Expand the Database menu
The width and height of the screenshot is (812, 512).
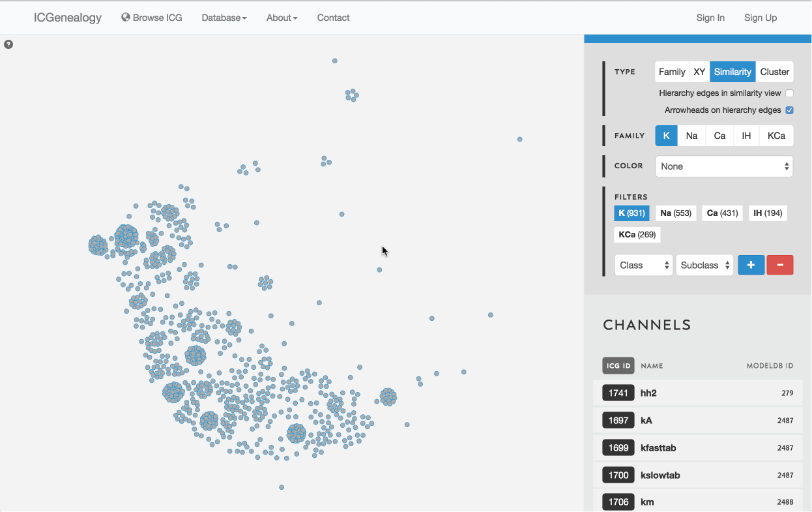(224, 18)
